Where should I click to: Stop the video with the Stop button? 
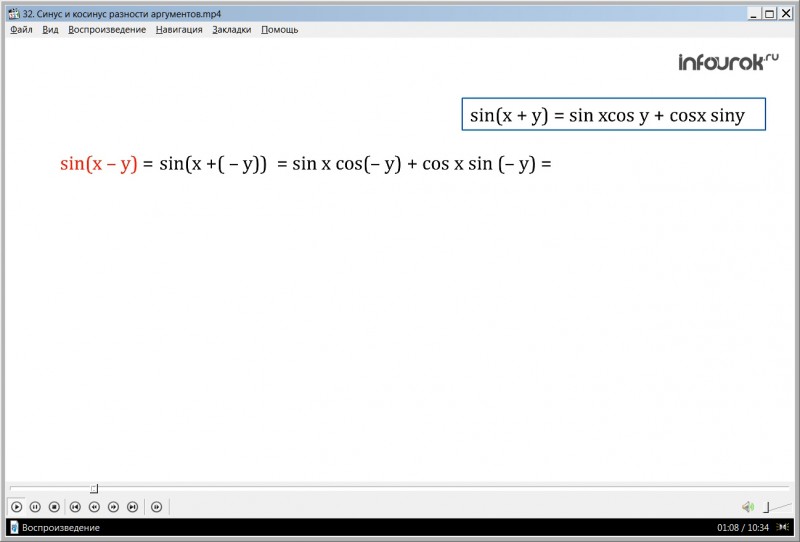(54, 507)
